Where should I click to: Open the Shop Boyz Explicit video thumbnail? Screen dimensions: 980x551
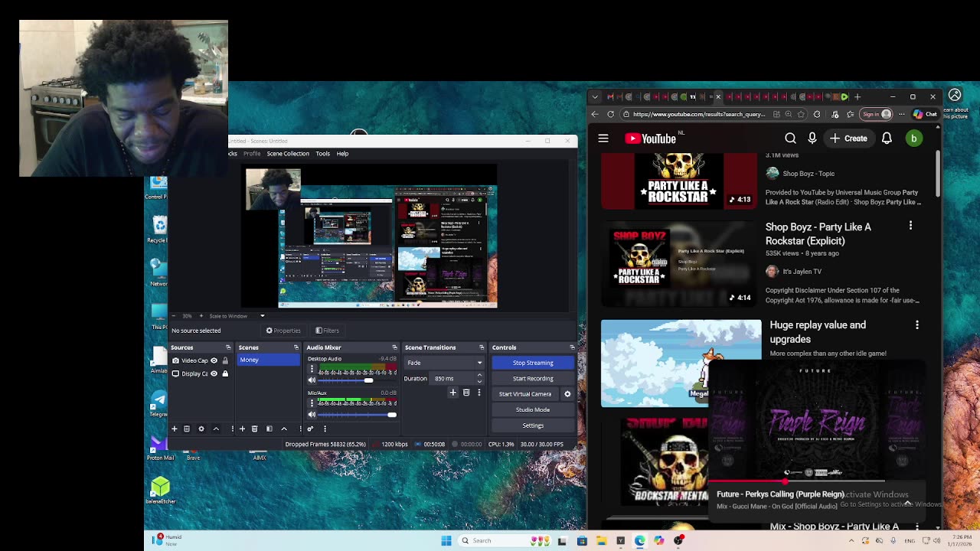tap(679, 263)
